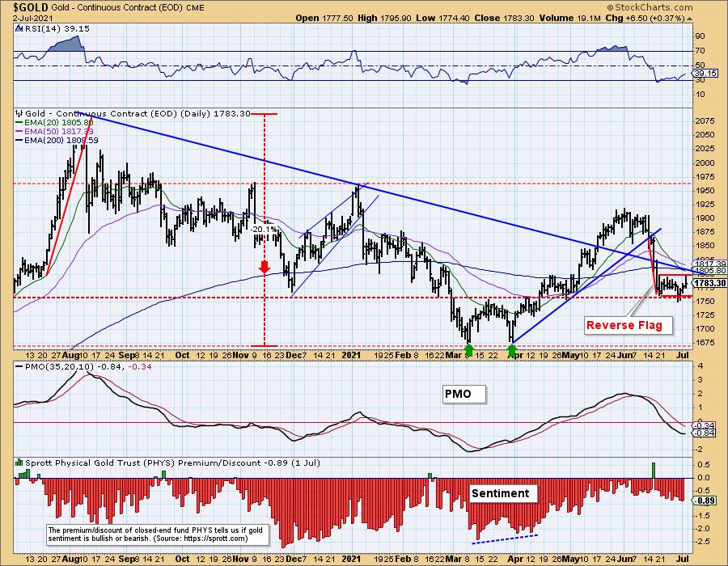Image resolution: width=728 pixels, height=566 pixels.
Task: Select the EMA(200) 1808.59 legend entry
Action: click(57, 141)
